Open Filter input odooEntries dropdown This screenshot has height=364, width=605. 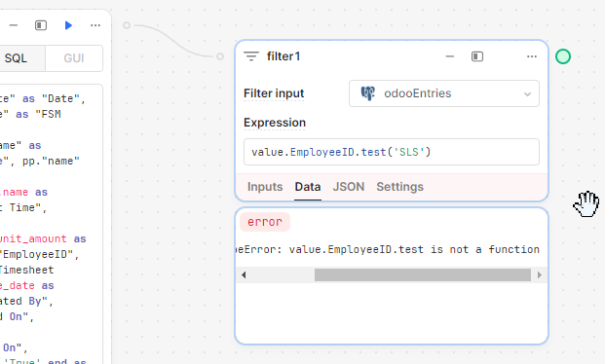tap(444, 93)
